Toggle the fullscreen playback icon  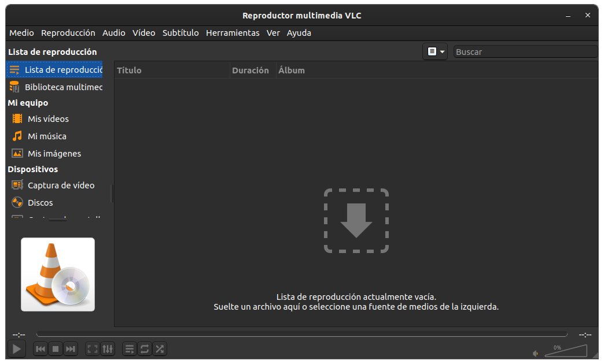pos(91,349)
